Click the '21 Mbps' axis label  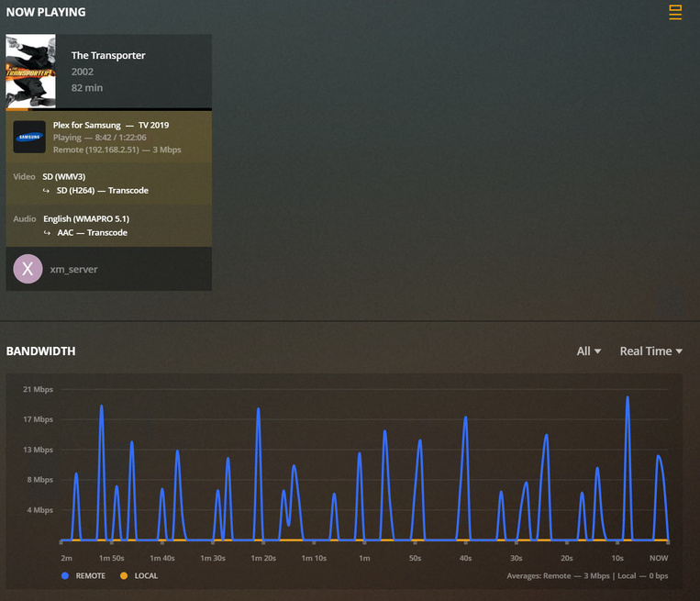tap(38, 389)
